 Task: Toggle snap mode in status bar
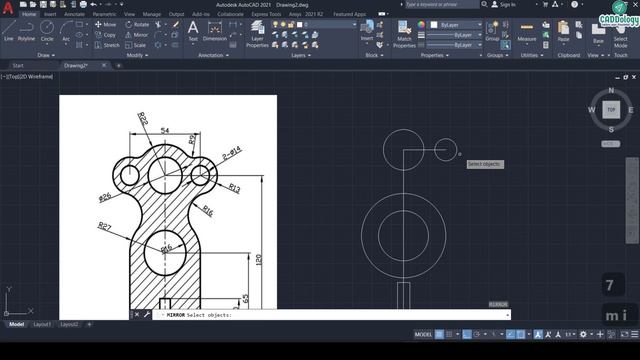click(449, 334)
